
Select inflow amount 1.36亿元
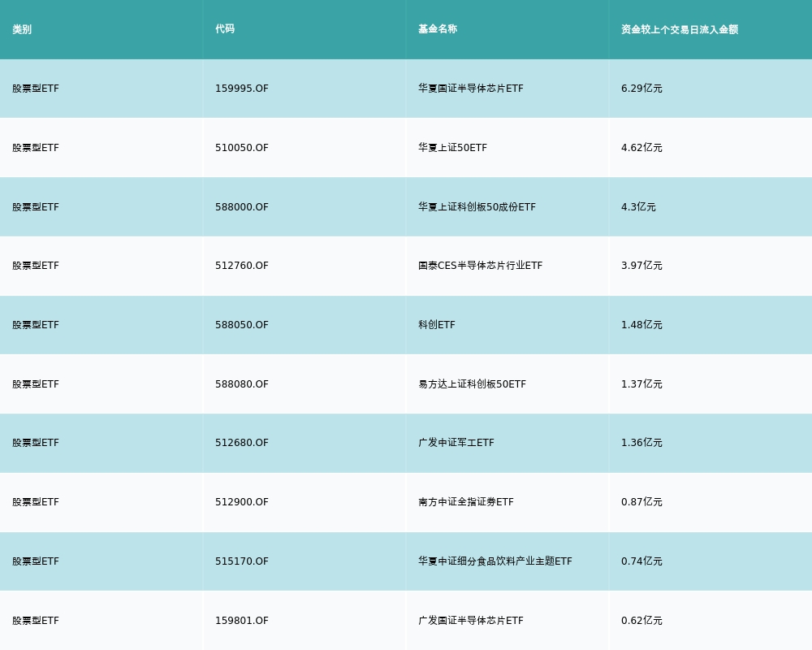tap(641, 443)
